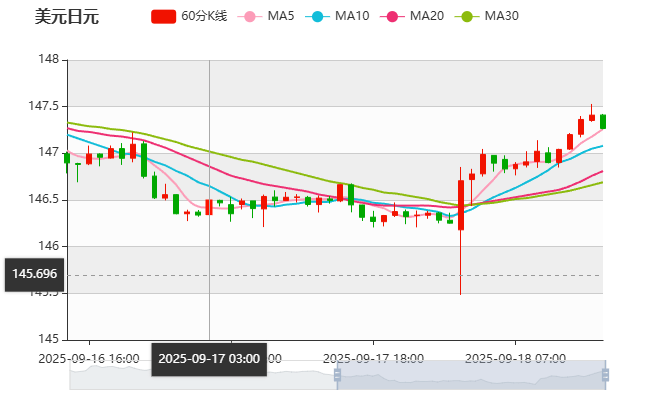The image size is (670, 400).
Task: Click the unselected dark area of zoom slider
Action: pos(200,376)
